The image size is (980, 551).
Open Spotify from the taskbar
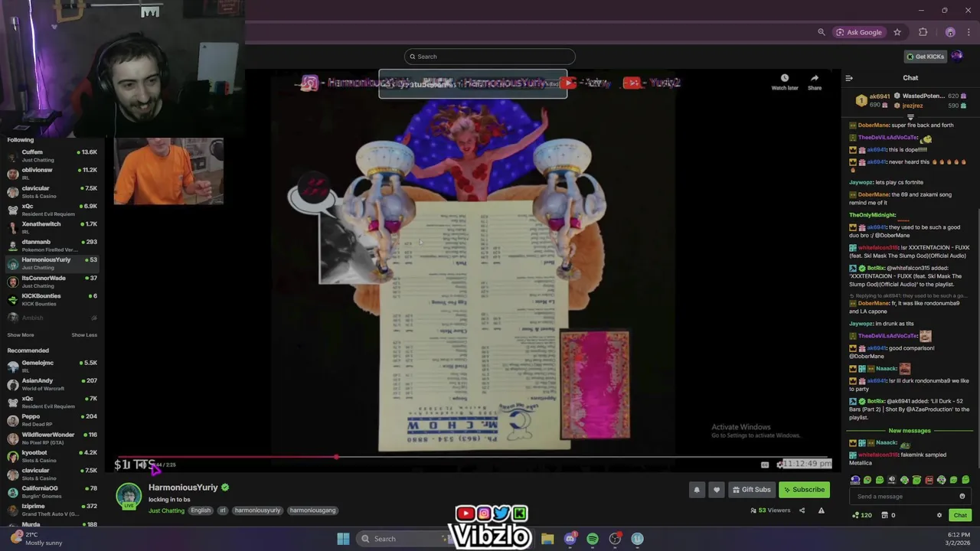[x=593, y=539]
